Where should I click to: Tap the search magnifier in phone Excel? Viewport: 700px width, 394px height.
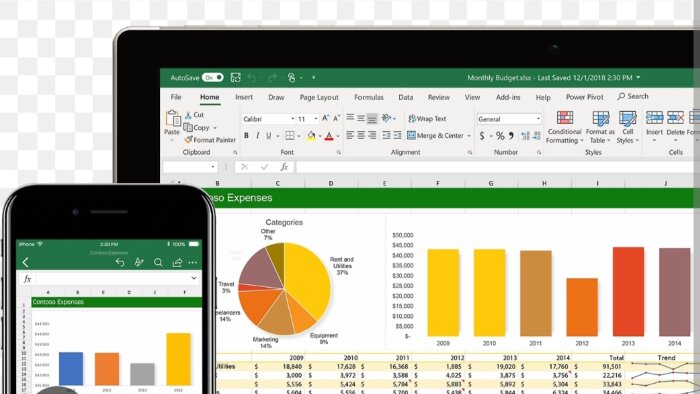[158, 262]
